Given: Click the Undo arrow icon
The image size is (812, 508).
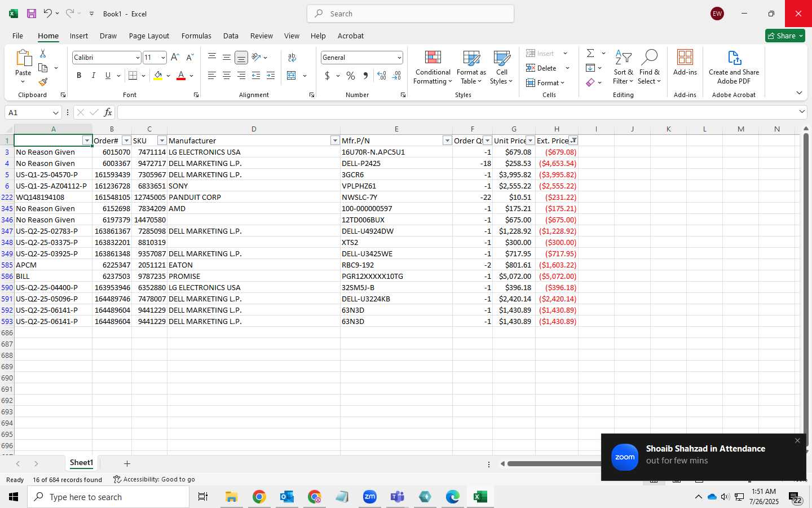Looking at the screenshot, I should click(48, 14).
